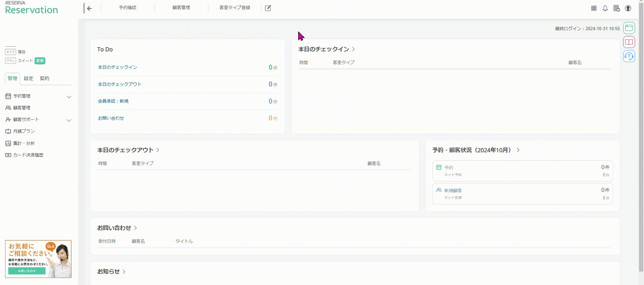Click the お問い合わせ panel heading
Screen dimensions: 644x285
point(114,228)
